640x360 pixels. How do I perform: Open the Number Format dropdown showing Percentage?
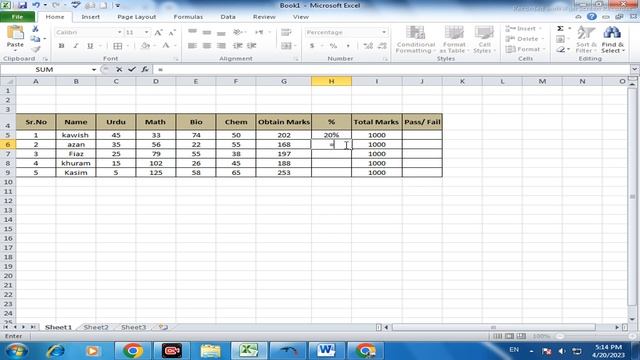384,32
